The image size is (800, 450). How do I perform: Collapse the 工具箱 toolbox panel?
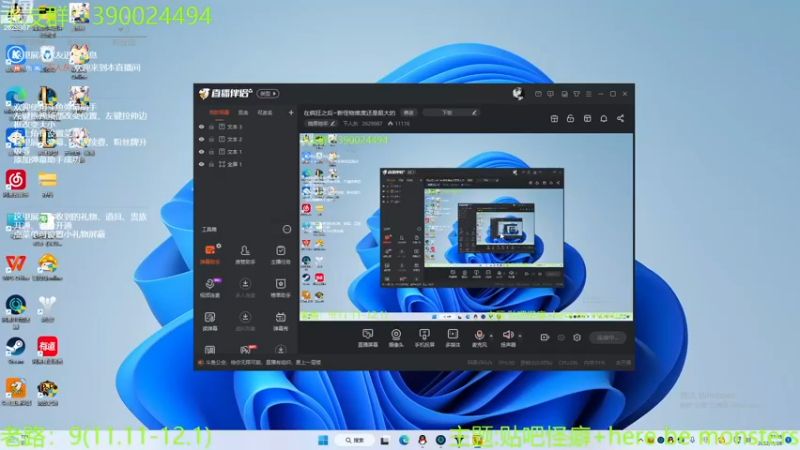tap(287, 230)
